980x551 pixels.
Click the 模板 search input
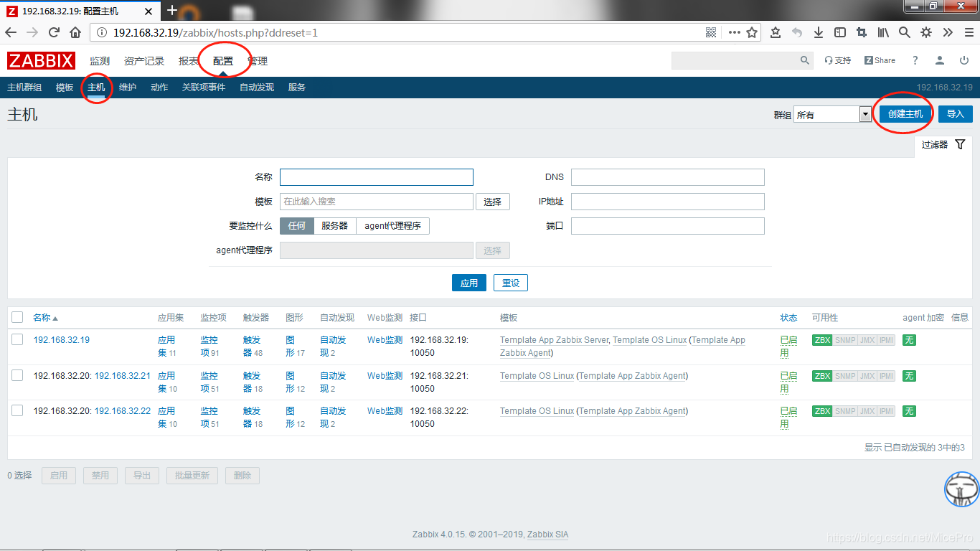tap(377, 202)
